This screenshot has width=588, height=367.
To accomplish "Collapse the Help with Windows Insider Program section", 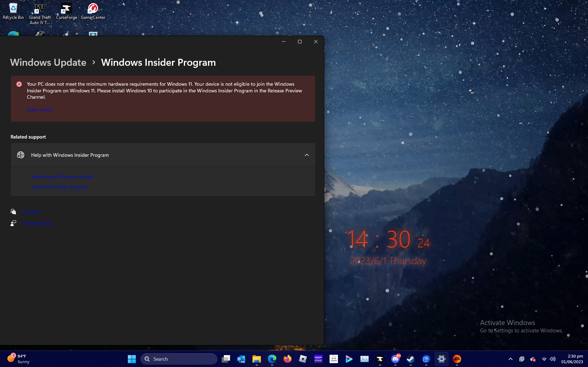I will click(307, 155).
